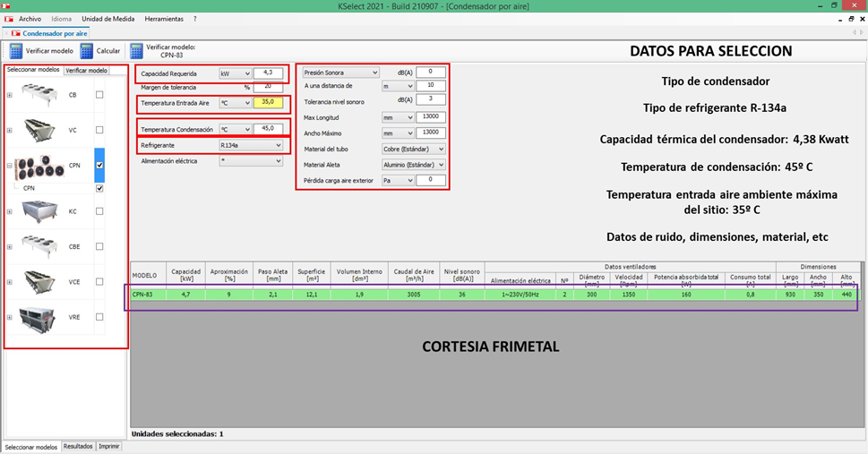868x454 pixels.
Task: Click the A una distancia de value field
Action: 431,85
